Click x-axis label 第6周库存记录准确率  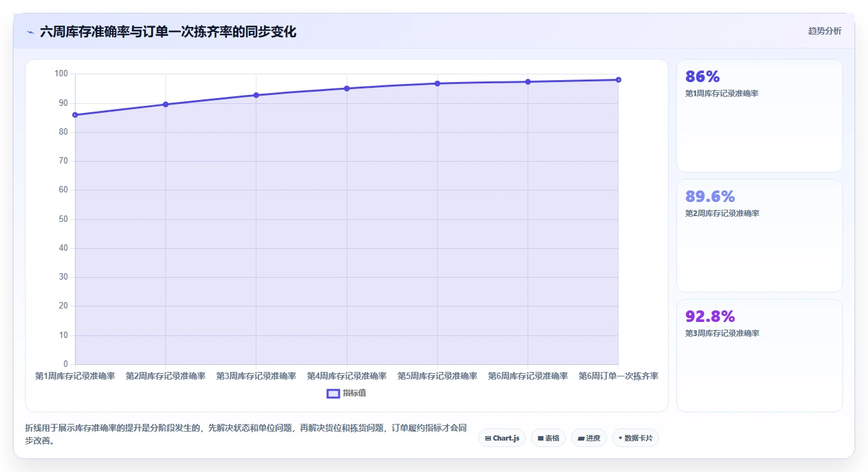528,376
